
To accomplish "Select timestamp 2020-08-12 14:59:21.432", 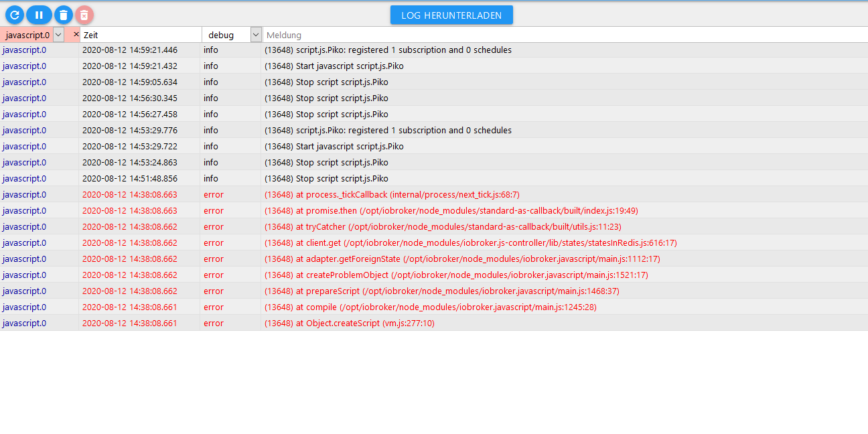I will (130, 66).
